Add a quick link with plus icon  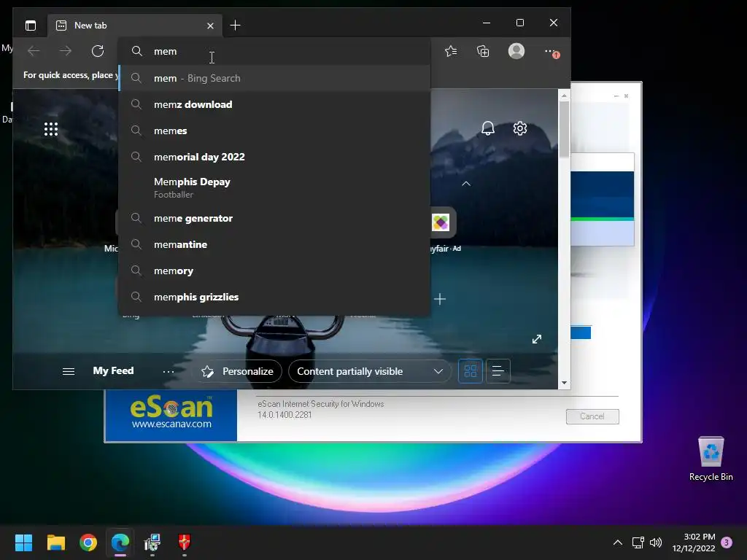(x=440, y=299)
